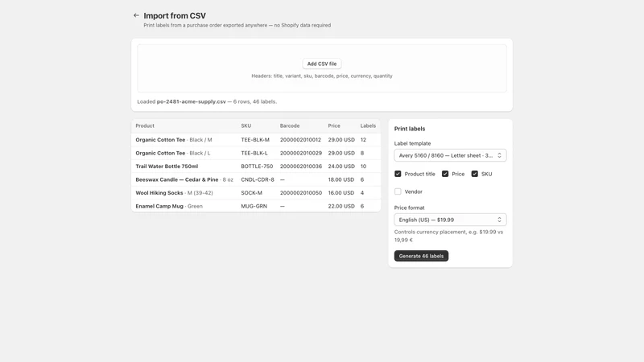Click the Print labels heading
This screenshot has width=644, height=362.
coord(410,129)
